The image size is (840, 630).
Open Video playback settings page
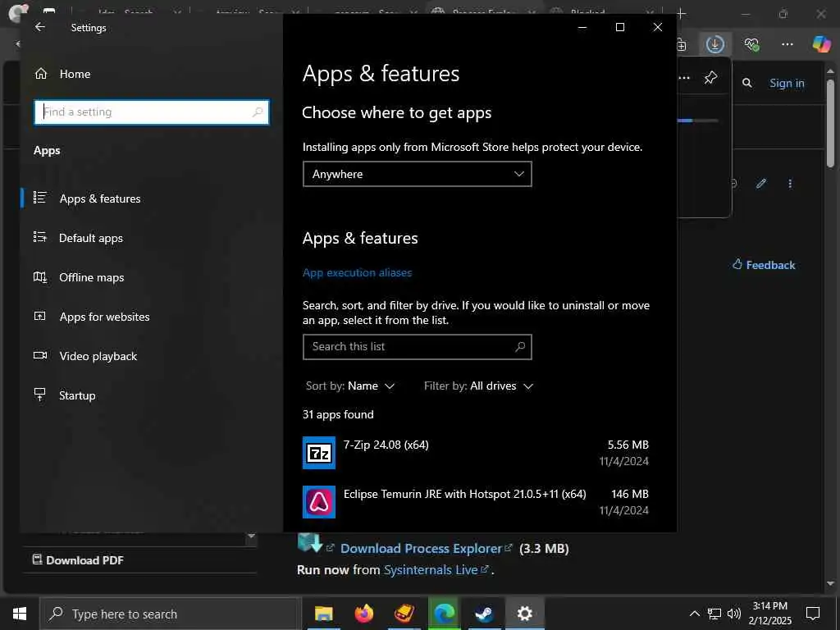coord(98,356)
